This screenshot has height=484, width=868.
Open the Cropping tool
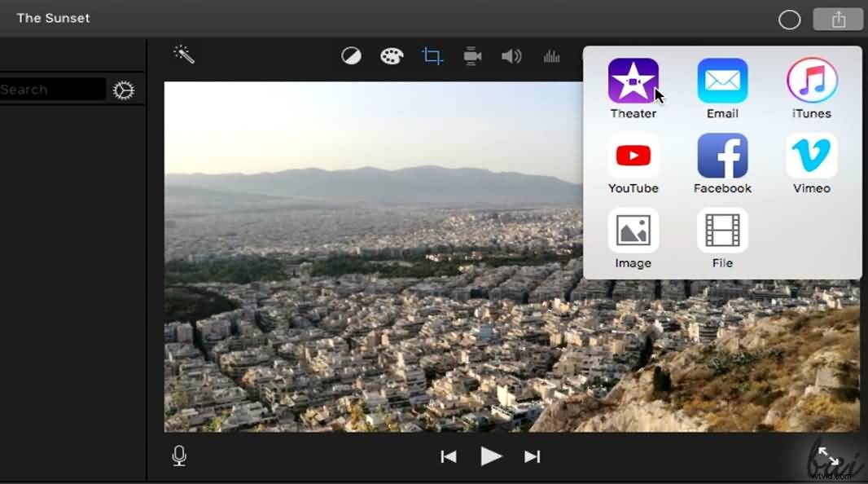[x=432, y=55]
